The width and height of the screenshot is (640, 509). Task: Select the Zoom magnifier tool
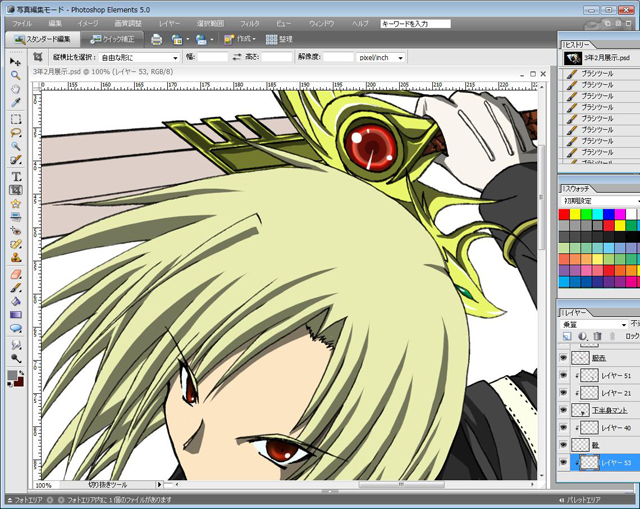[x=15, y=76]
